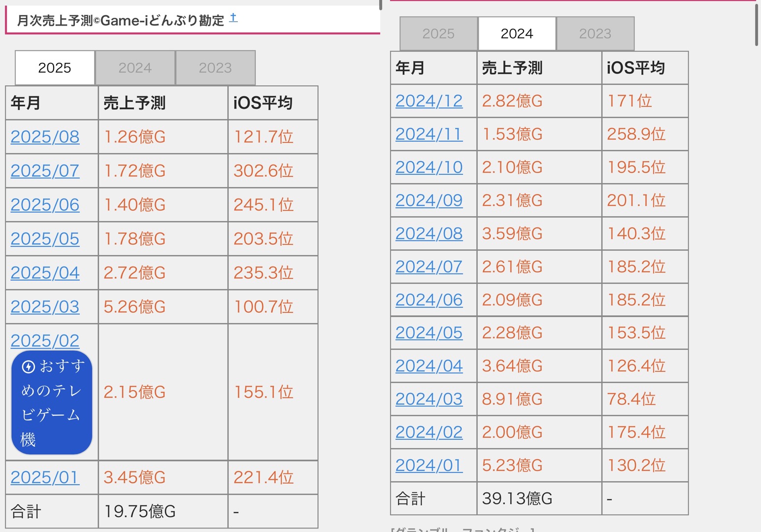Screen dimensions: 761x532
Task: Open the 2024/05 month link
Action: [429, 332]
